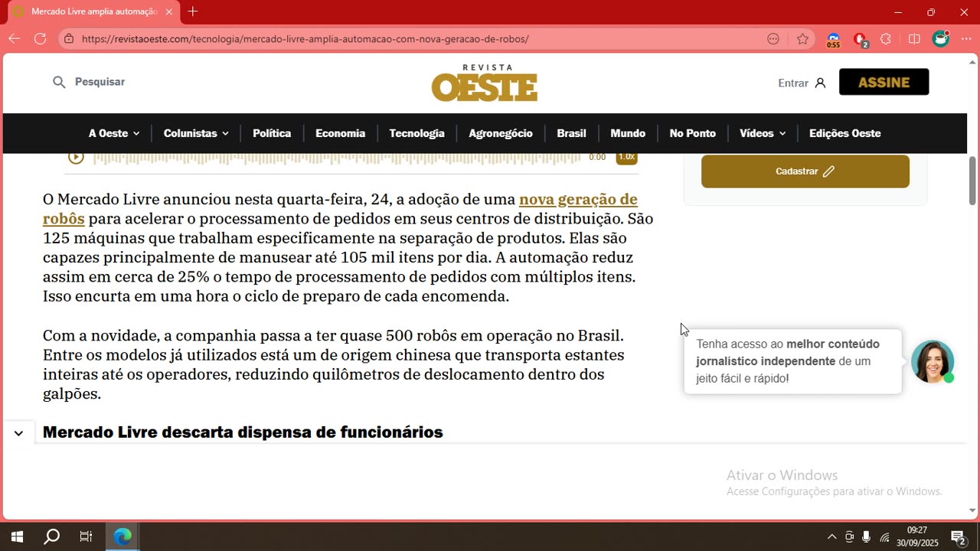Open the A Oeste dropdown menu
980x551 pixels.
114,133
